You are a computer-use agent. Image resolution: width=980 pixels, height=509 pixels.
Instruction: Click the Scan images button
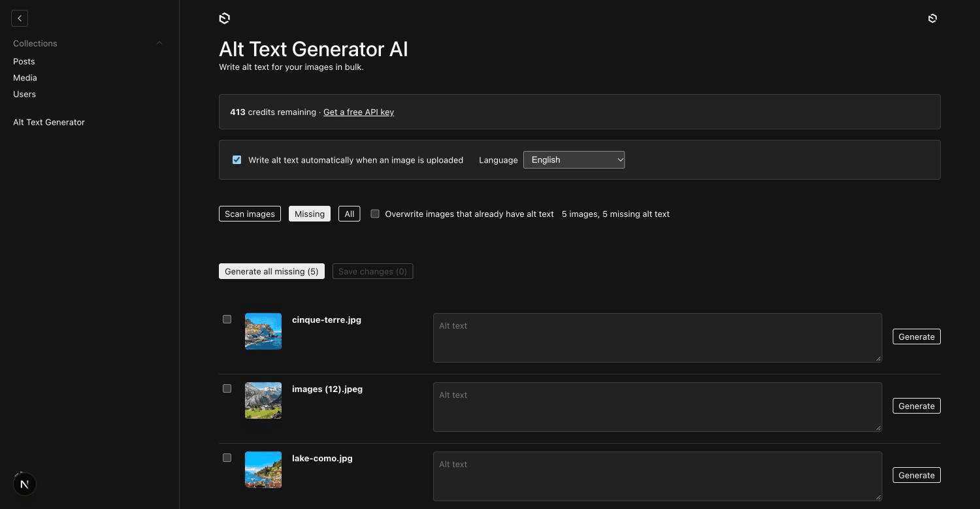(250, 214)
